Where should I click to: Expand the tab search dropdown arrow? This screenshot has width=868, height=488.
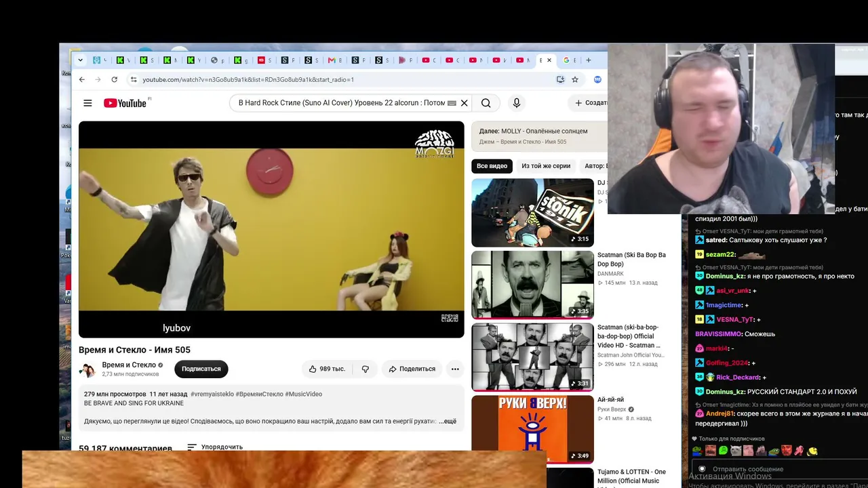(x=80, y=60)
